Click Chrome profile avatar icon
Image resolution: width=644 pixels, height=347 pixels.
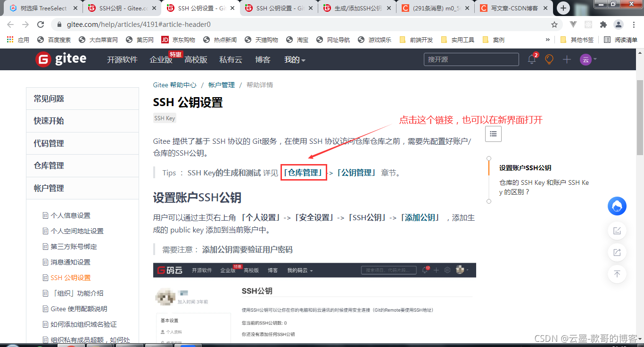tap(619, 25)
